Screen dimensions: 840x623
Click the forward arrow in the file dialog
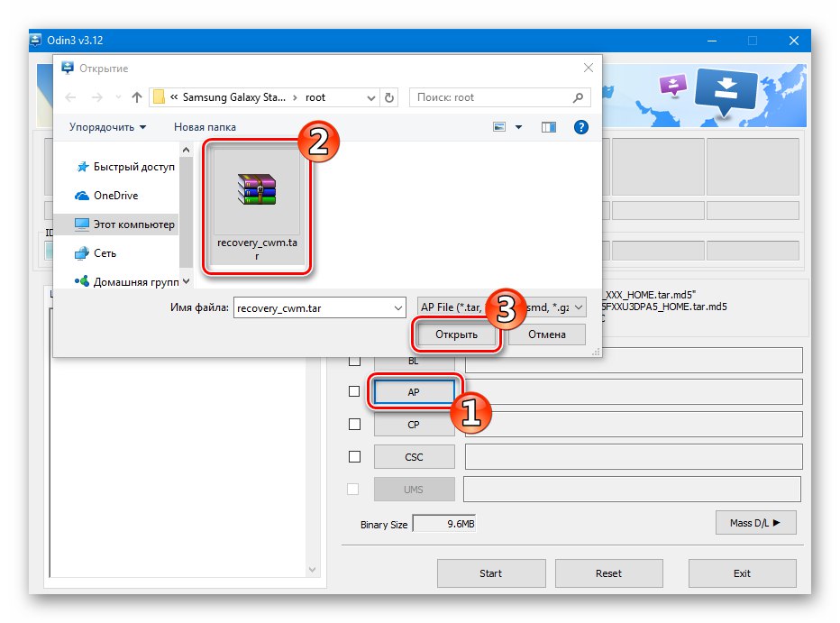pos(97,97)
